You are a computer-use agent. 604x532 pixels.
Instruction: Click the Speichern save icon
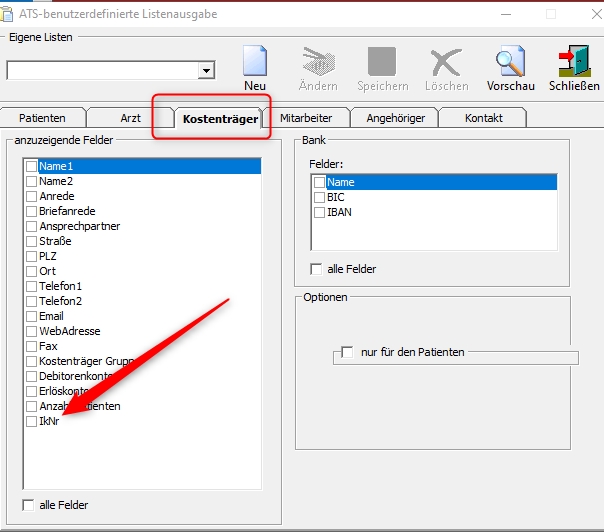tap(381, 62)
